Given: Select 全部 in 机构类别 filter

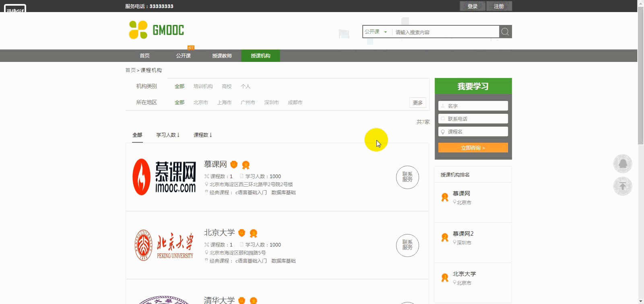Looking at the screenshot, I should [x=180, y=86].
